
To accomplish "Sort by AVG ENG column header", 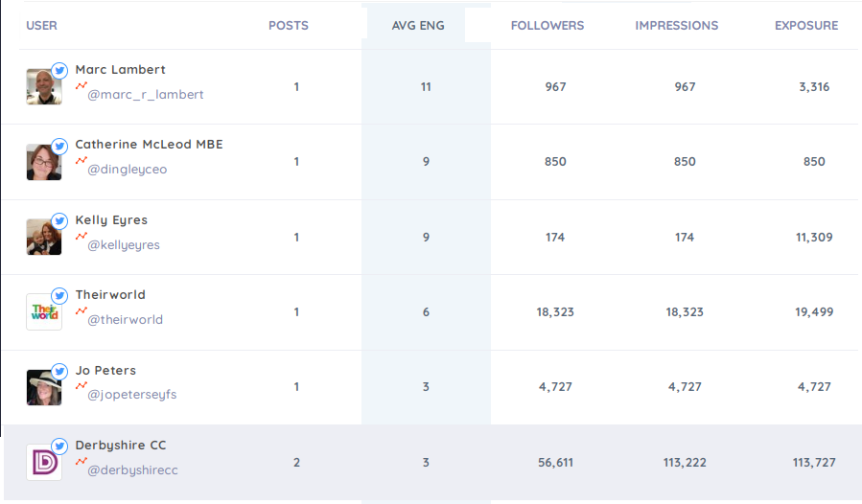I will (418, 25).
